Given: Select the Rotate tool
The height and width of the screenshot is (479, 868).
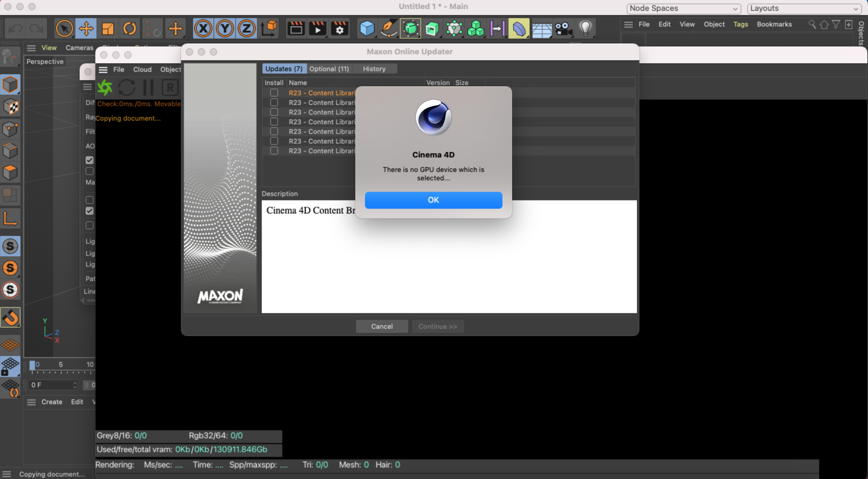Looking at the screenshot, I should point(129,29).
